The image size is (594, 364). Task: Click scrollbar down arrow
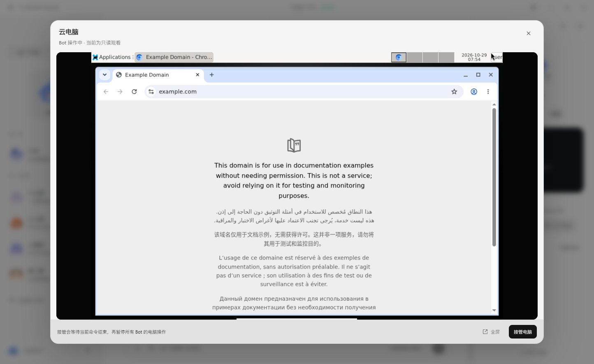[494, 311]
